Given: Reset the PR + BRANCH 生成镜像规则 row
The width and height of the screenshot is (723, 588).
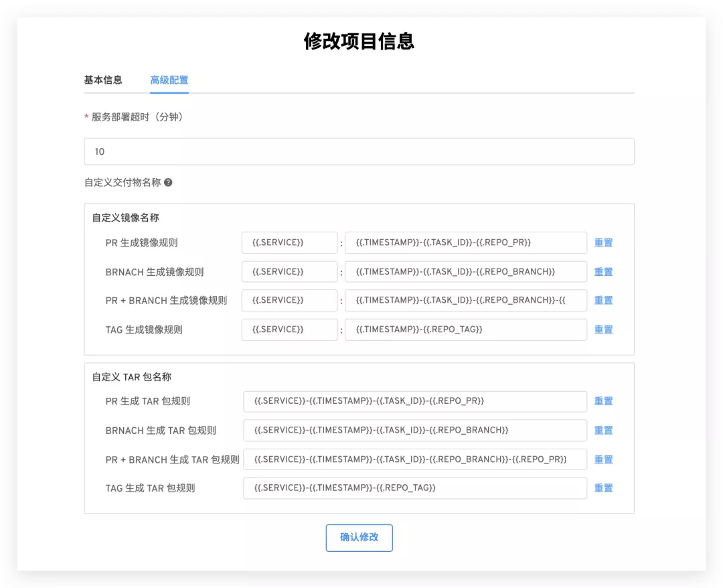Looking at the screenshot, I should coord(603,300).
